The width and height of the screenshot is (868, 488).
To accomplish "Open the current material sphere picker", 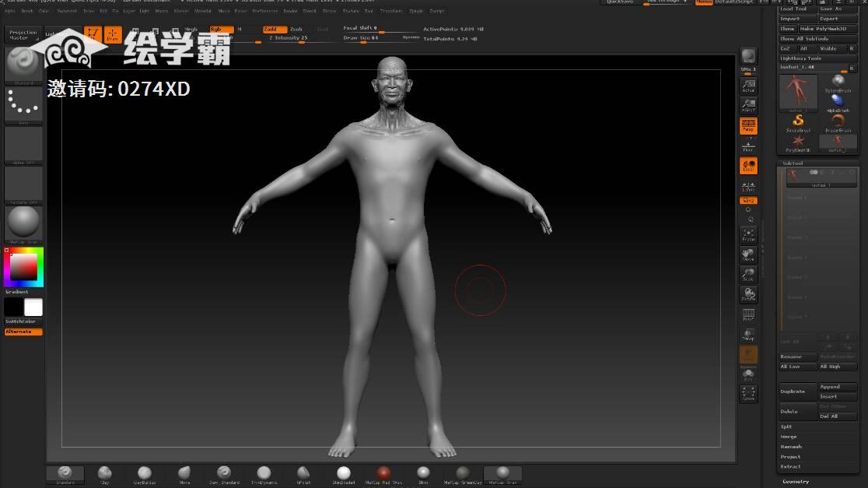I will coord(23,224).
